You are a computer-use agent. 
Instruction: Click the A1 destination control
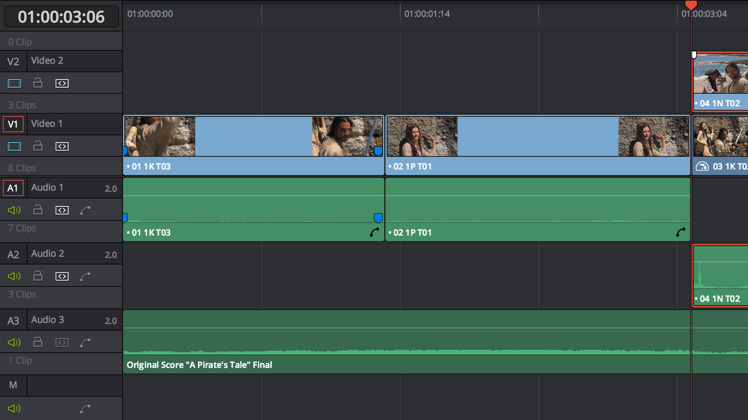13,188
